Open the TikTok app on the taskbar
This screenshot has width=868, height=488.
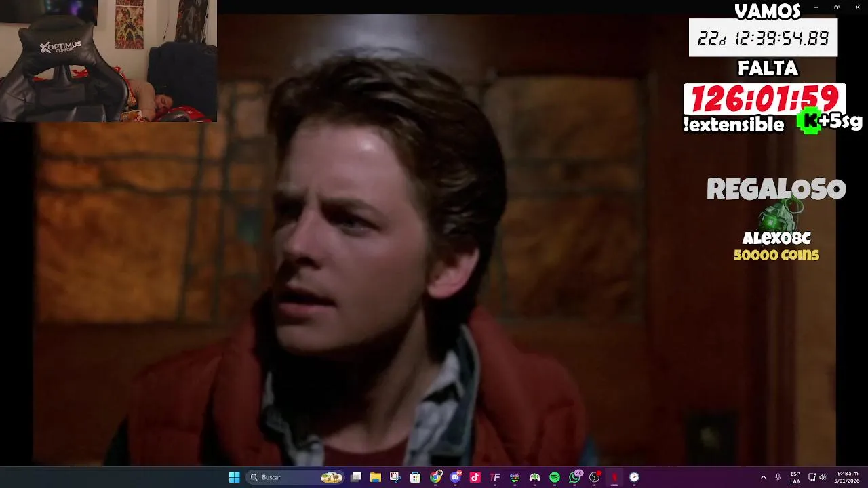[x=475, y=477]
